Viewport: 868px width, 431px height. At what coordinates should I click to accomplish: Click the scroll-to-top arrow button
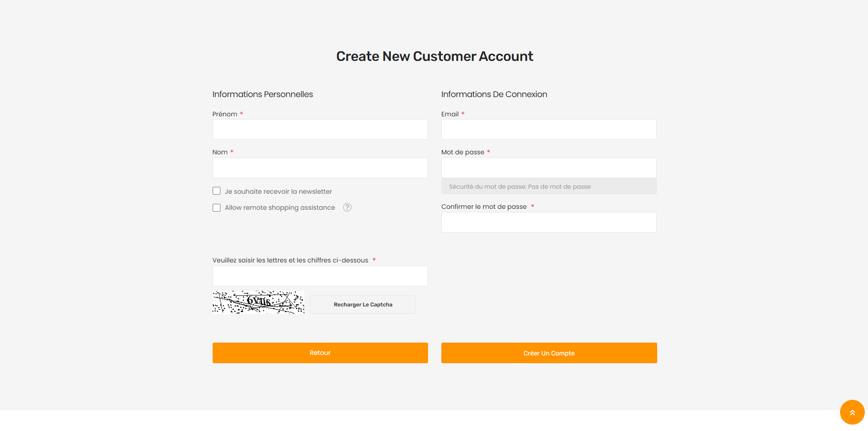tap(852, 412)
